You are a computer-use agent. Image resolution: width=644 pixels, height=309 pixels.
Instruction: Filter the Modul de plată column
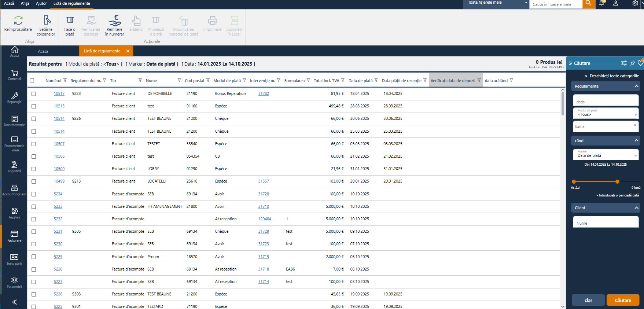(244, 80)
